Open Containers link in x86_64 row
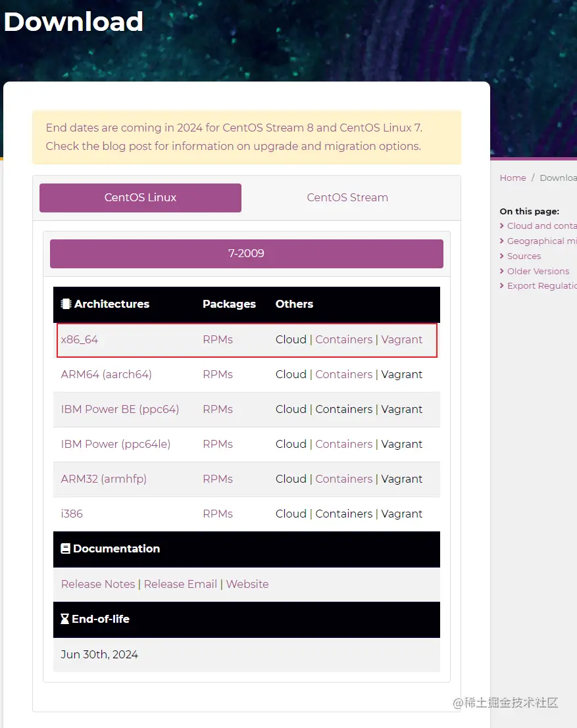 [x=344, y=340]
